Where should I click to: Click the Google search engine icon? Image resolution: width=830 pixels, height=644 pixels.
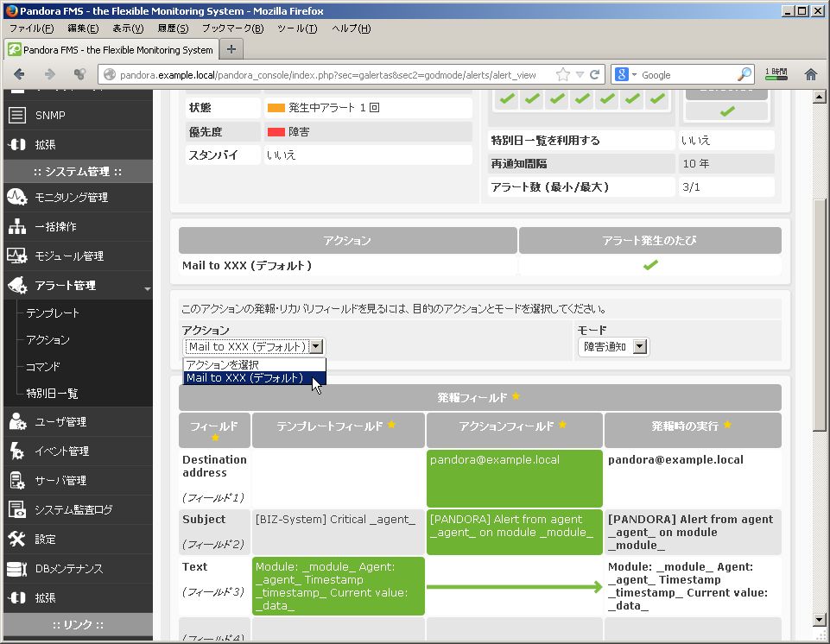(622, 74)
